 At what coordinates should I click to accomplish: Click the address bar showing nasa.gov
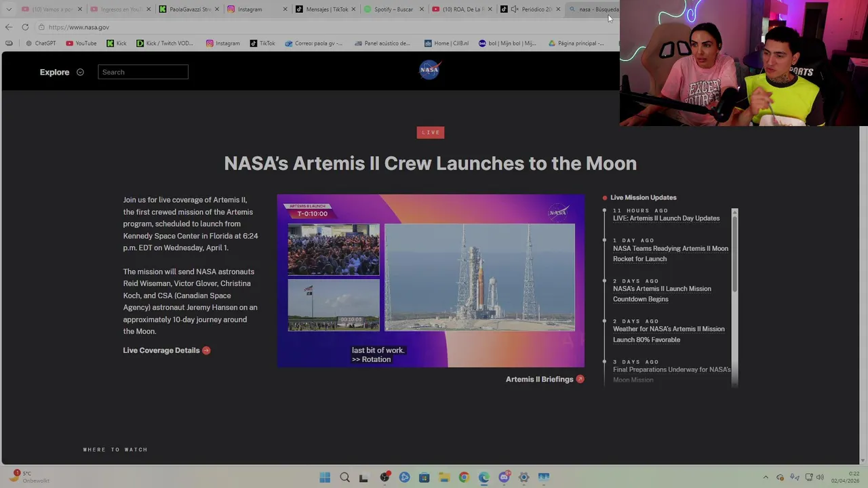(x=325, y=27)
